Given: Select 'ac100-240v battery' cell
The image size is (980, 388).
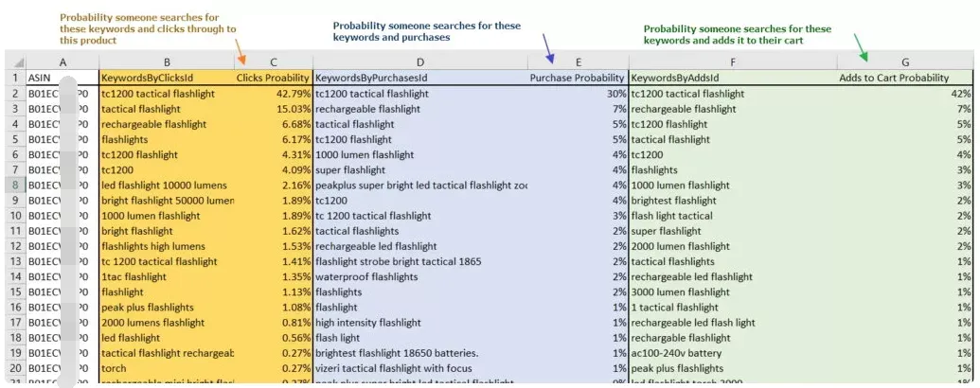Looking at the screenshot, I should (x=733, y=353).
